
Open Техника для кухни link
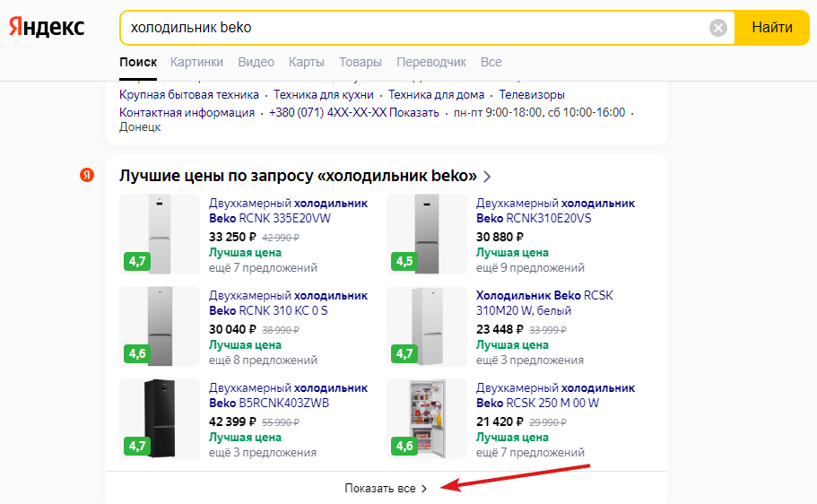tap(324, 95)
